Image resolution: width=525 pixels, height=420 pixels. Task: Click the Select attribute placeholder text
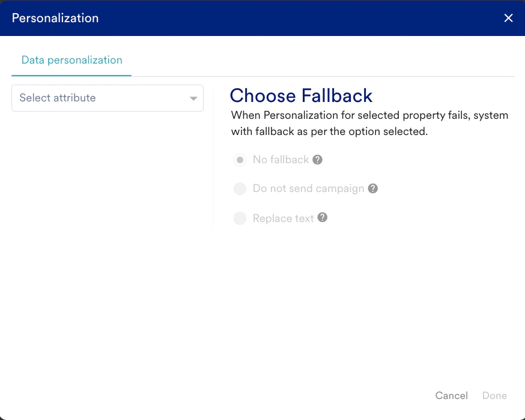tap(58, 98)
